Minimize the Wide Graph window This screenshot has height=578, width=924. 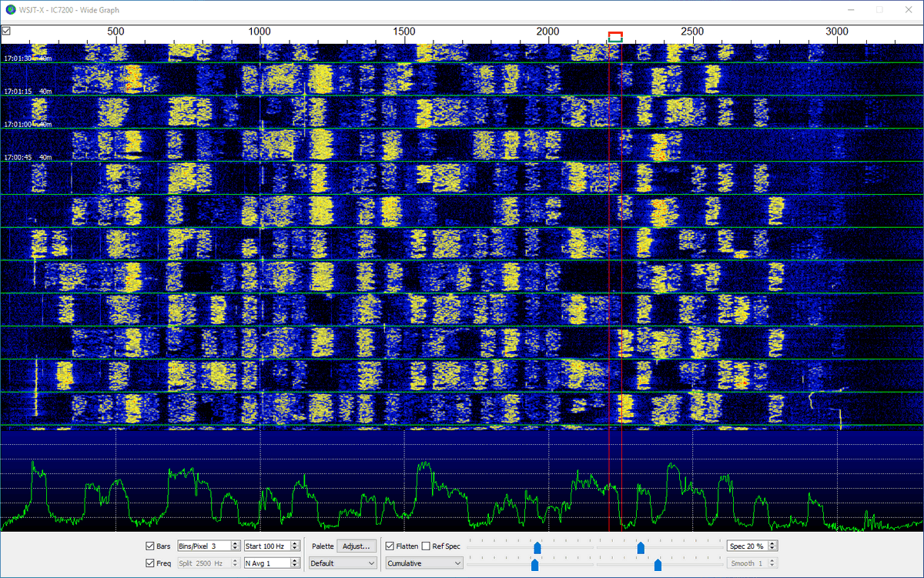coord(852,10)
